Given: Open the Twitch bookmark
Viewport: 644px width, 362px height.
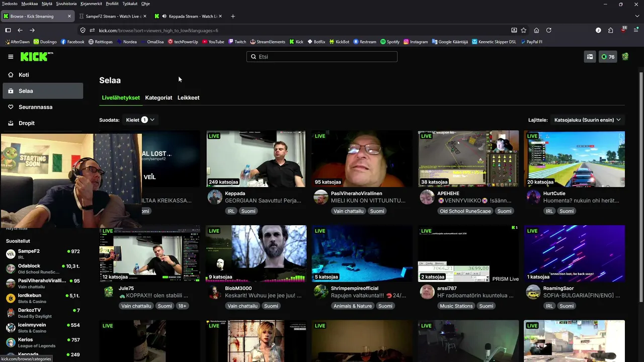Looking at the screenshot, I should click(237, 42).
